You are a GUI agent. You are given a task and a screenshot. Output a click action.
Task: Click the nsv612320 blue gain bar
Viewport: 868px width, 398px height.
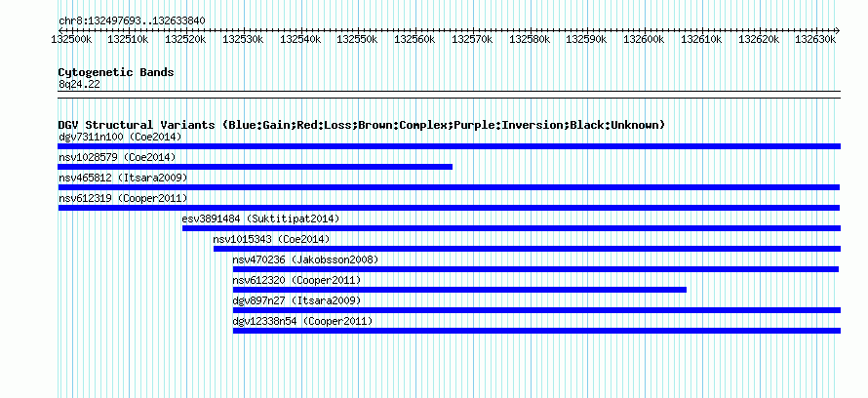(459, 290)
